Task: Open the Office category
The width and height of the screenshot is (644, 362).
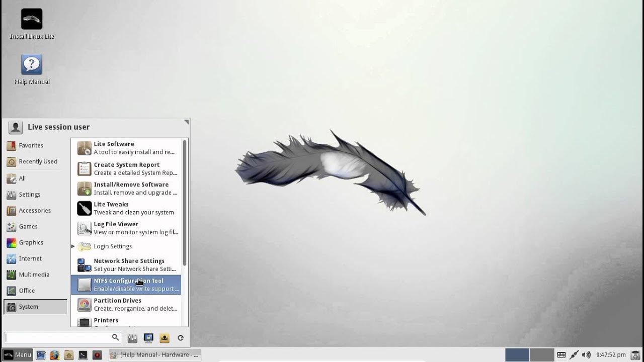Action: [35, 291]
